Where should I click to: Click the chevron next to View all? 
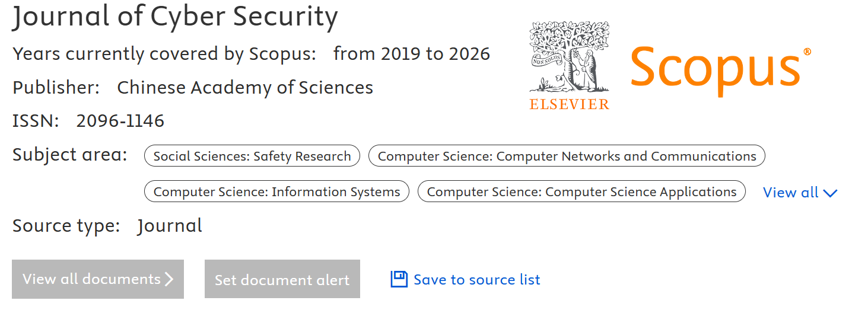[x=830, y=193]
